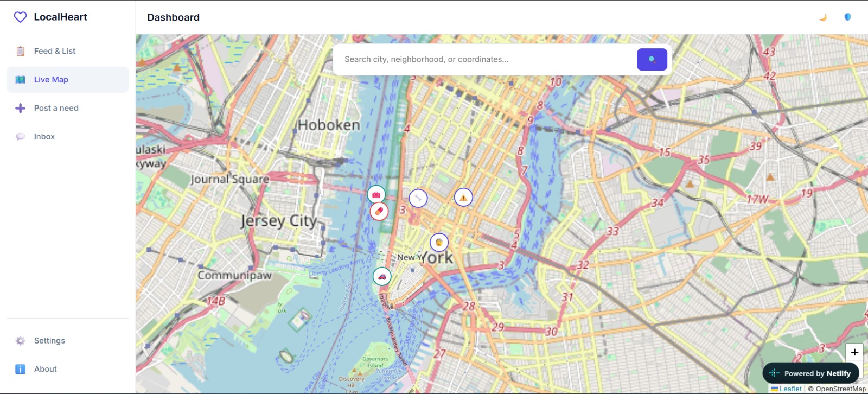Click the Journal Square map label
Screen dimensions: 868x394
tap(230, 179)
